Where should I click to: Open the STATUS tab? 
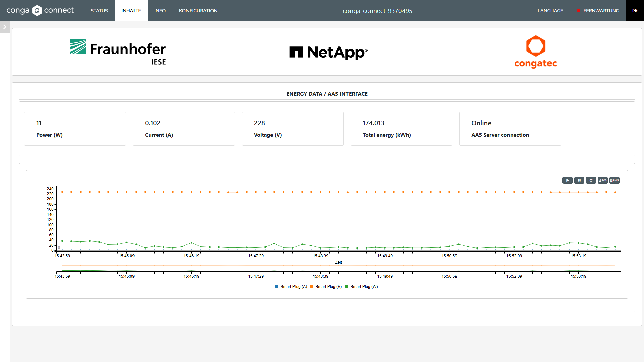[x=99, y=11]
